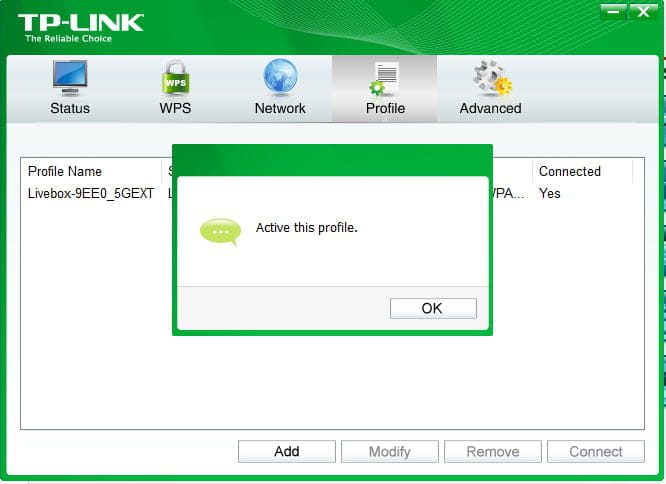This screenshot has width=666, height=484.
Task: Select the Livebox-9EE0_5GEXT profile row
Action: tap(332, 194)
